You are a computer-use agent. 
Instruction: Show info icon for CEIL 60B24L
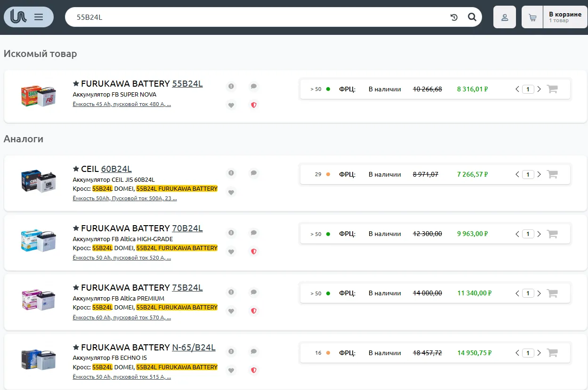(231, 173)
